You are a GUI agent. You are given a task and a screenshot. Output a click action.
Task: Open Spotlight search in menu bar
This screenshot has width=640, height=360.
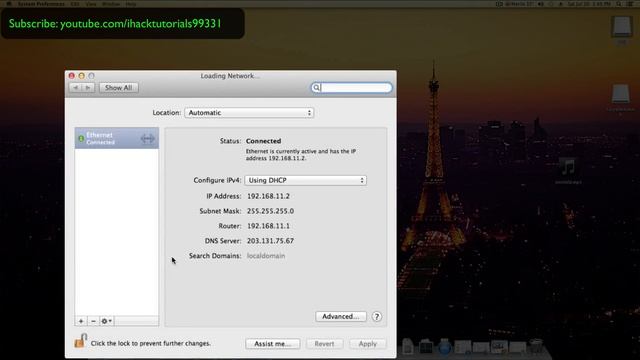(x=619, y=4)
